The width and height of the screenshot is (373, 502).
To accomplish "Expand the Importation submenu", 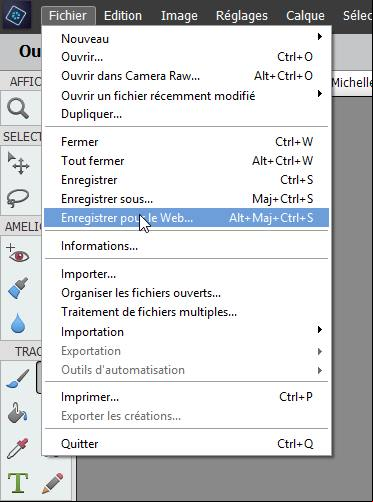I will click(187, 332).
